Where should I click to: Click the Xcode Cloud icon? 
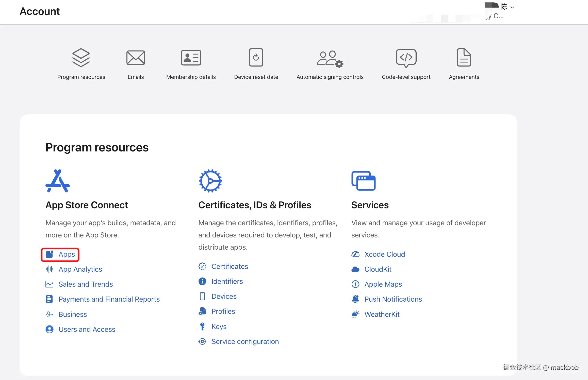tap(355, 254)
